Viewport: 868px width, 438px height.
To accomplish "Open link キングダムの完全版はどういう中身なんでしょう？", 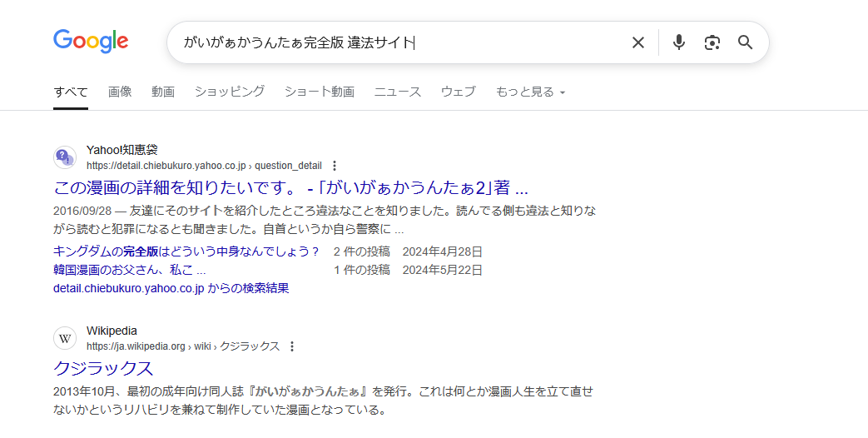I will [x=186, y=252].
